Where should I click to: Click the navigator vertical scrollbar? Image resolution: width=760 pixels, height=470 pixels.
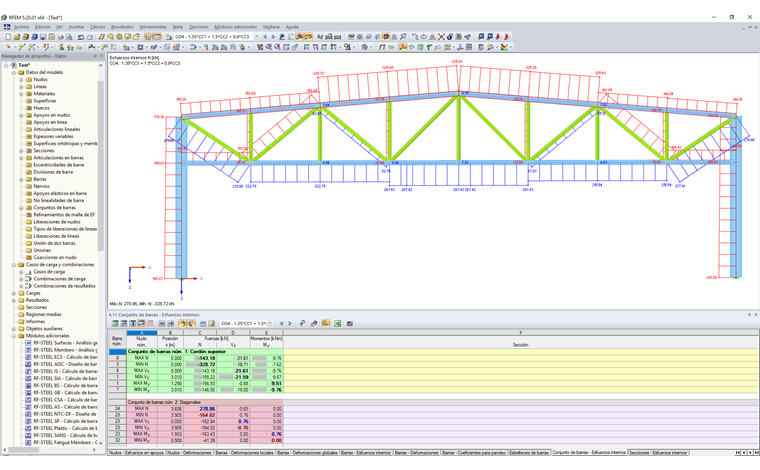pos(101,166)
